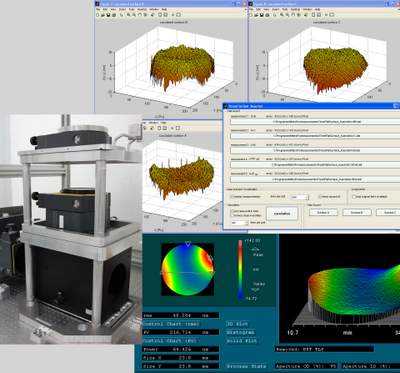
Task: Click the save icon in first figure toolbar
Action: point(108,15)
